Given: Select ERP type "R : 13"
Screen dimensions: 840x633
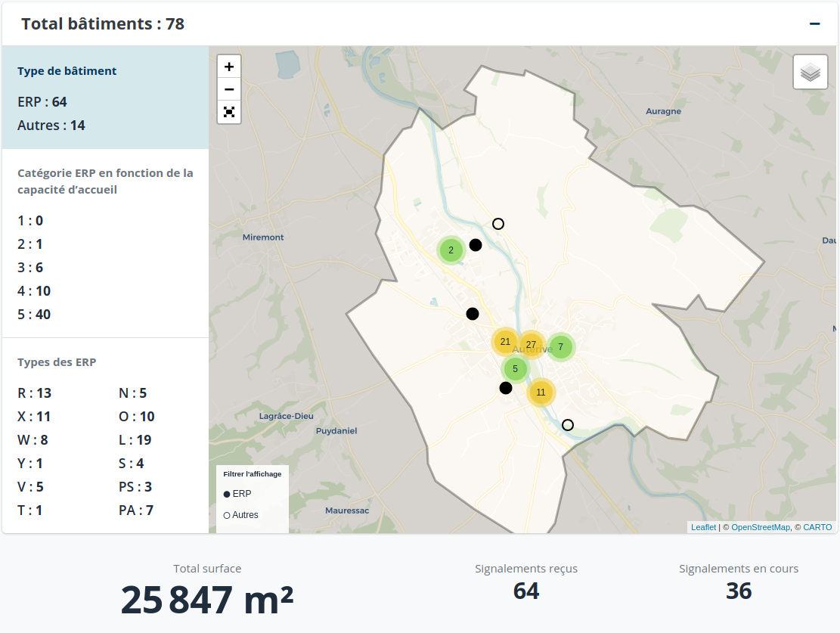Looking at the screenshot, I should click(34, 393).
